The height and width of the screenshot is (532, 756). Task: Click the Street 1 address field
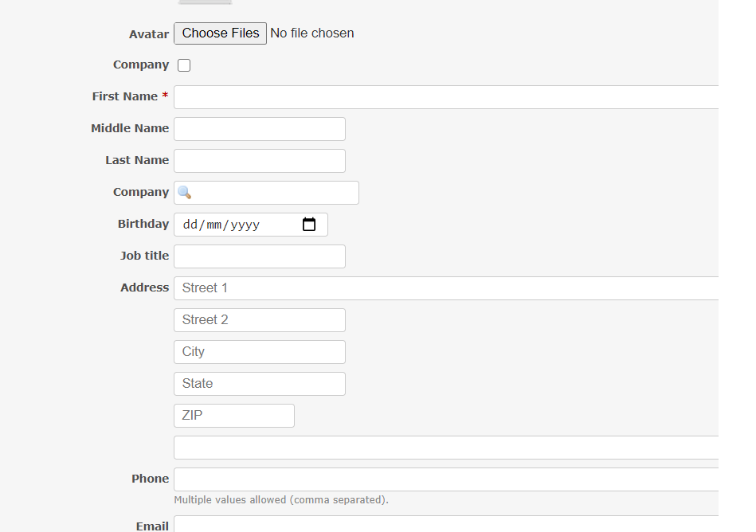point(398,288)
